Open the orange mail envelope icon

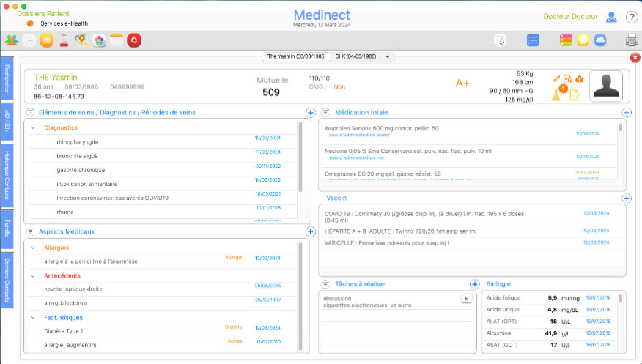(46, 40)
